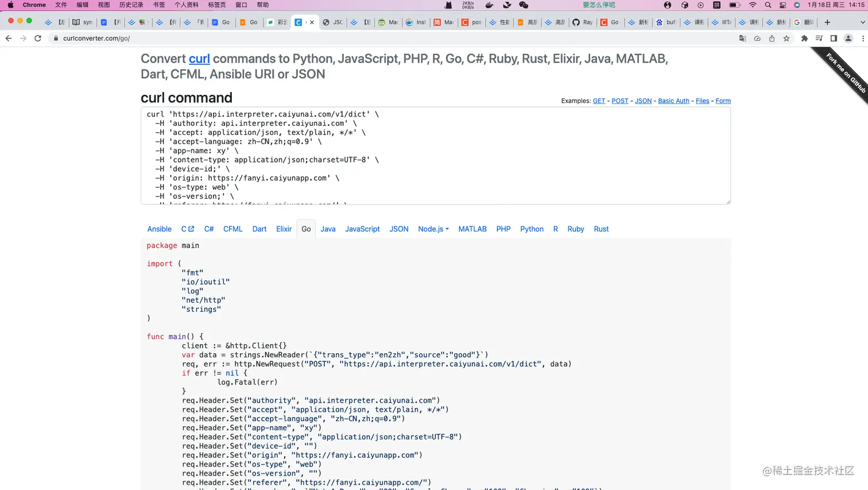Image resolution: width=868 pixels, height=490 pixels.
Task: Select the Go tab
Action: [x=306, y=229]
